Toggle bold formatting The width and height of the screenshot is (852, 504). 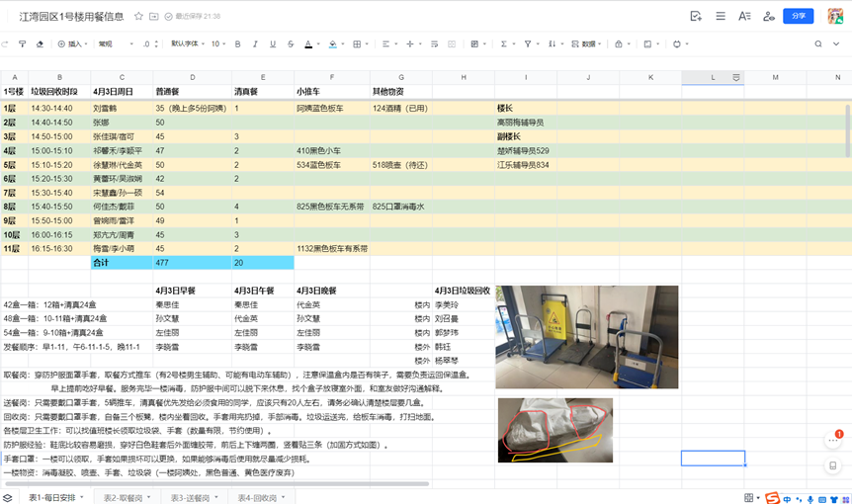pos(238,44)
